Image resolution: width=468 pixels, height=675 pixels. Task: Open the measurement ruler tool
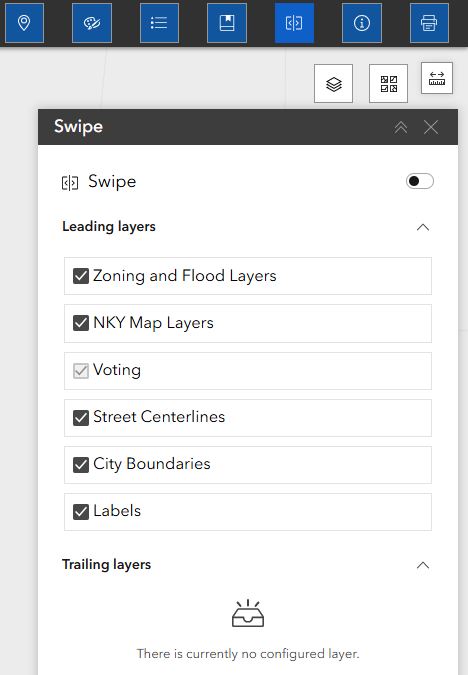(437, 78)
